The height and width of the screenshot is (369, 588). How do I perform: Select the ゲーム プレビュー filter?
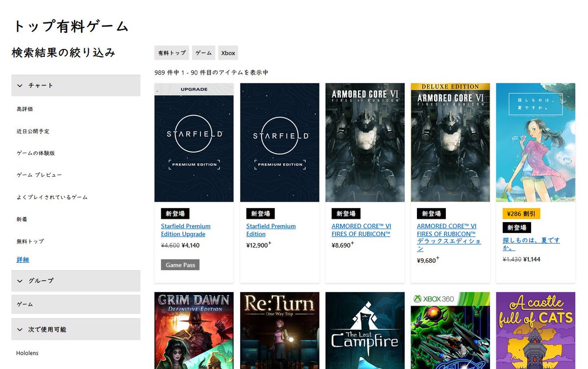tap(39, 175)
